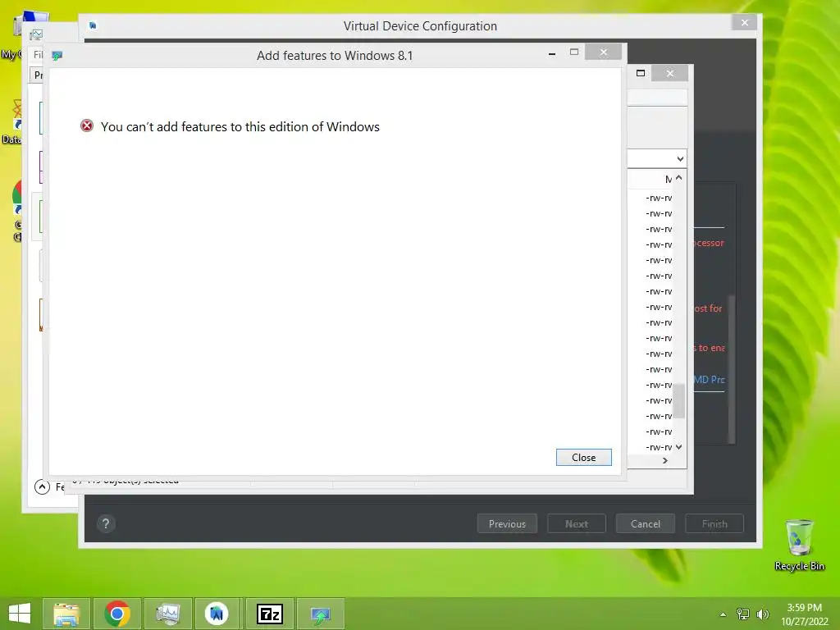Screen dimensions: 840x630
Task: Close the background file explorer window
Action: [669, 73]
